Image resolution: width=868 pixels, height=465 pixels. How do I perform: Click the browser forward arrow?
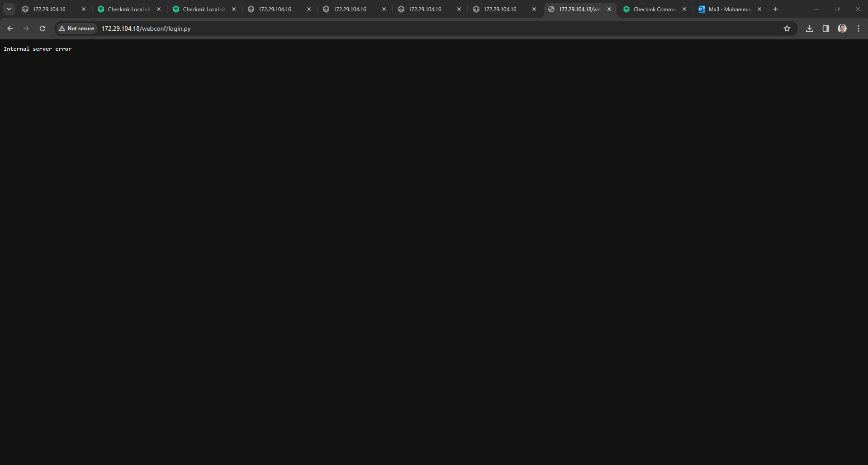coord(26,28)
